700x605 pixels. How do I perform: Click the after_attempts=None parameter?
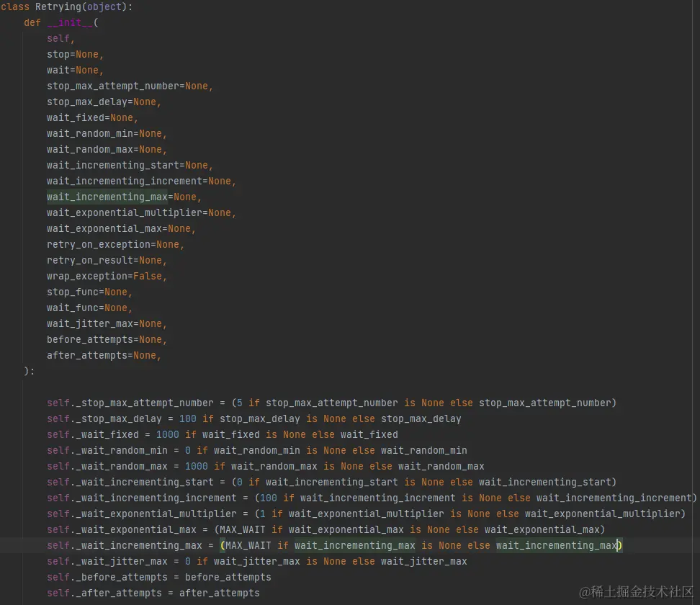tap(104, 355)
